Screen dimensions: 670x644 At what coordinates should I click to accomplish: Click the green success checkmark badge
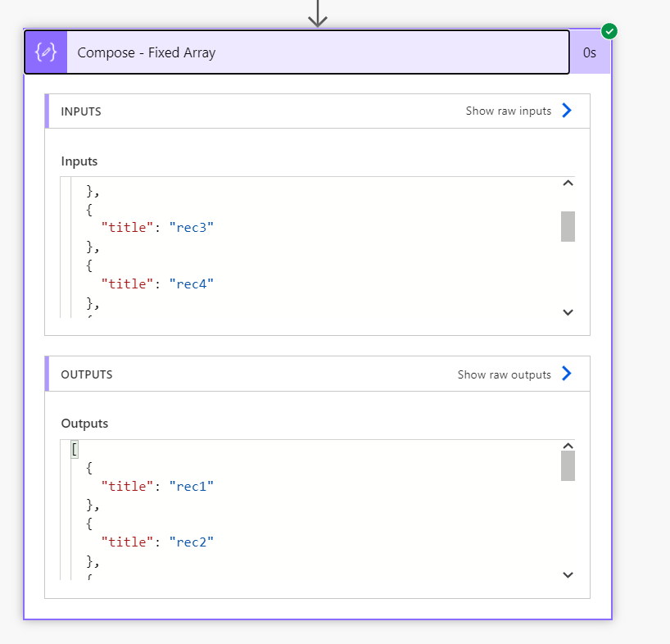click(609, 31)
